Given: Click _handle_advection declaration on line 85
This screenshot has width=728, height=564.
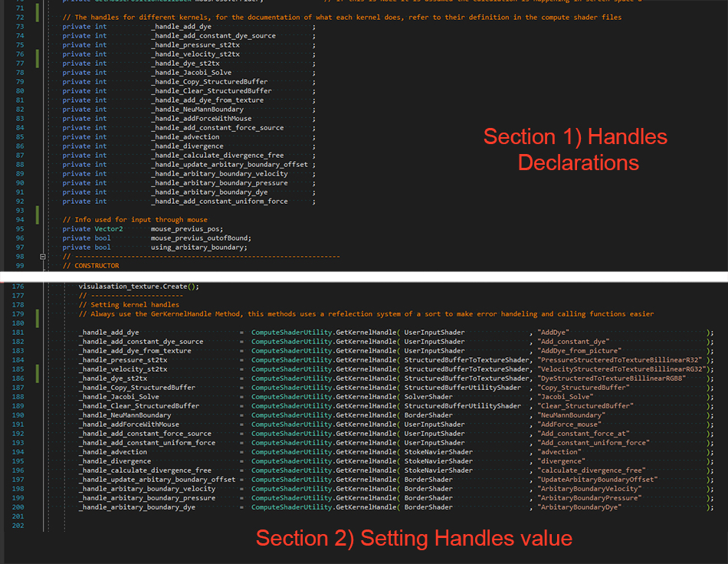Looking at the screenshot, I should point(185,137).
